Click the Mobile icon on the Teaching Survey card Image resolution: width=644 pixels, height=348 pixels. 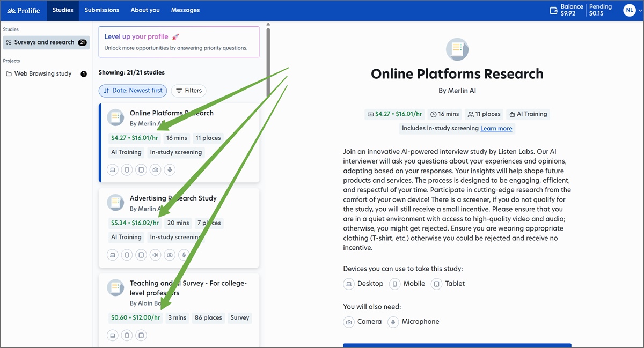[x=127, y=335]
